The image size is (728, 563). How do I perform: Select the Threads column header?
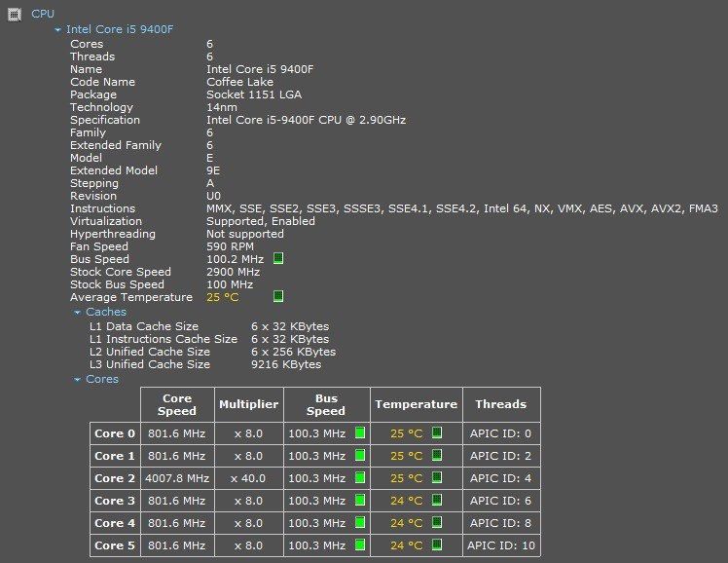(501, 404)
